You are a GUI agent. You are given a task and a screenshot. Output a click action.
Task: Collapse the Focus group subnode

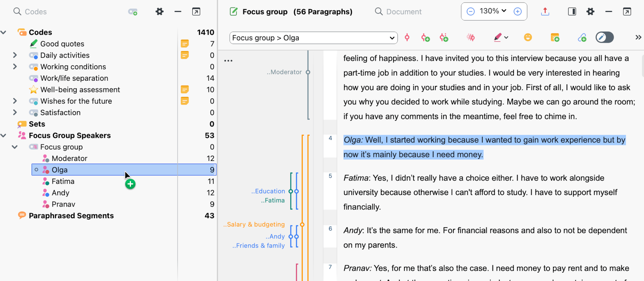pyautogui.click(x=15, y=147)
